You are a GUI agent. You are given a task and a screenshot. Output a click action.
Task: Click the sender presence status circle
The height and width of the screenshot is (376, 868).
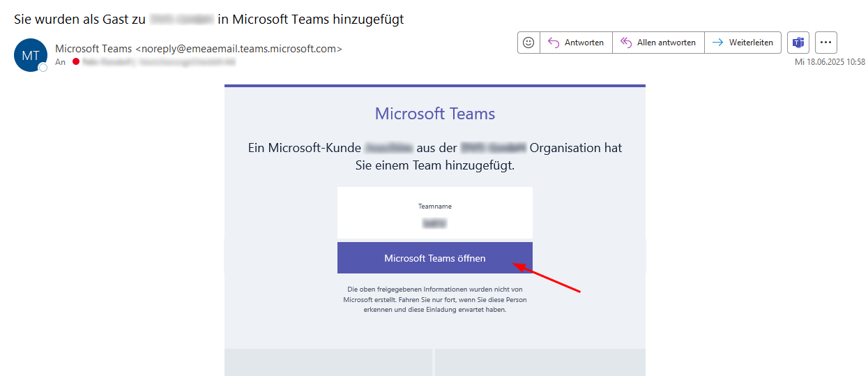pyautogui.click(x=43, y=68)
